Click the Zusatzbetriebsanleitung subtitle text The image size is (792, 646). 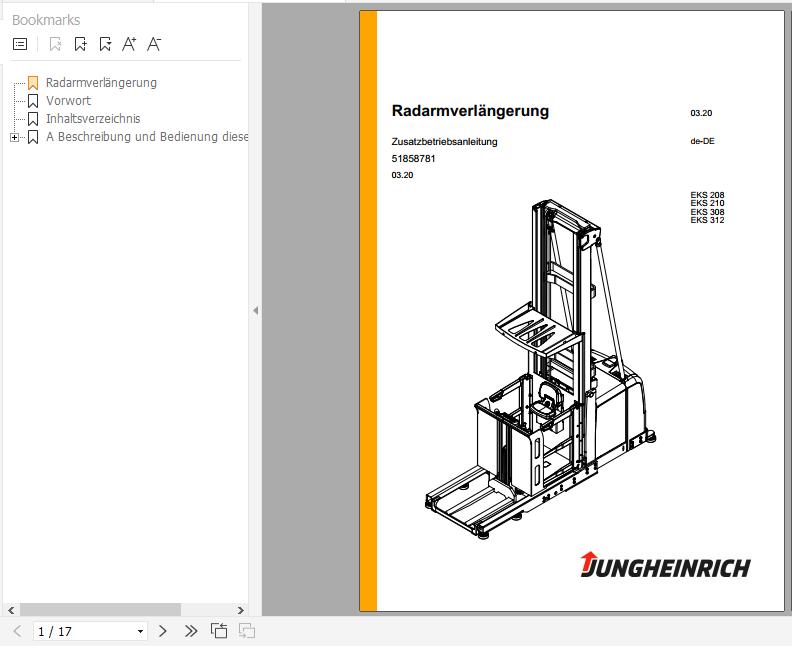click(x=444, y=142)
